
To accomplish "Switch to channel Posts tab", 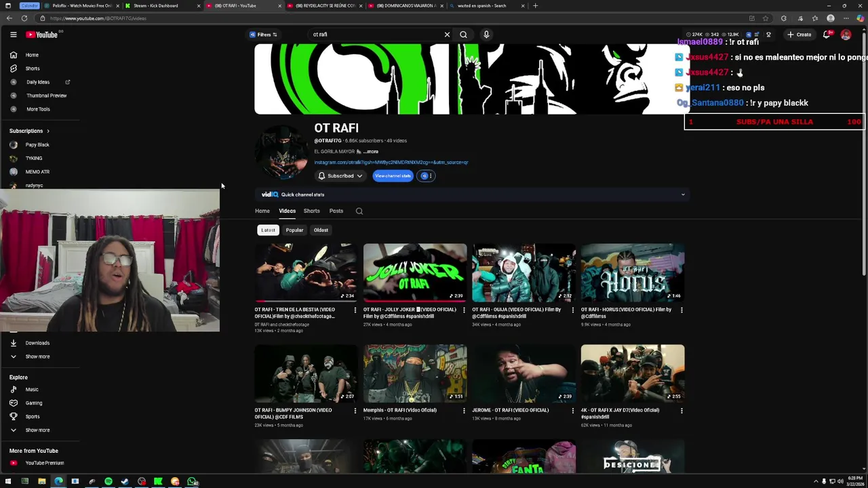I will coord(336,211).
